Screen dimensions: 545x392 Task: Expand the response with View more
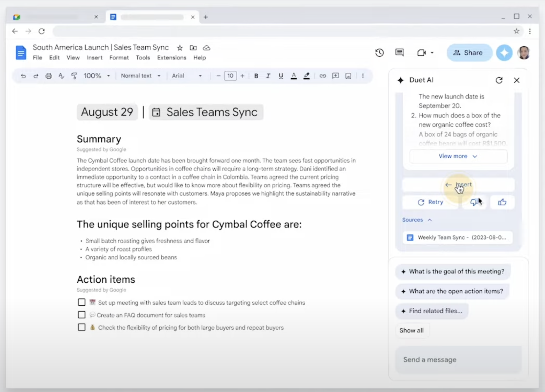[458, 156]
